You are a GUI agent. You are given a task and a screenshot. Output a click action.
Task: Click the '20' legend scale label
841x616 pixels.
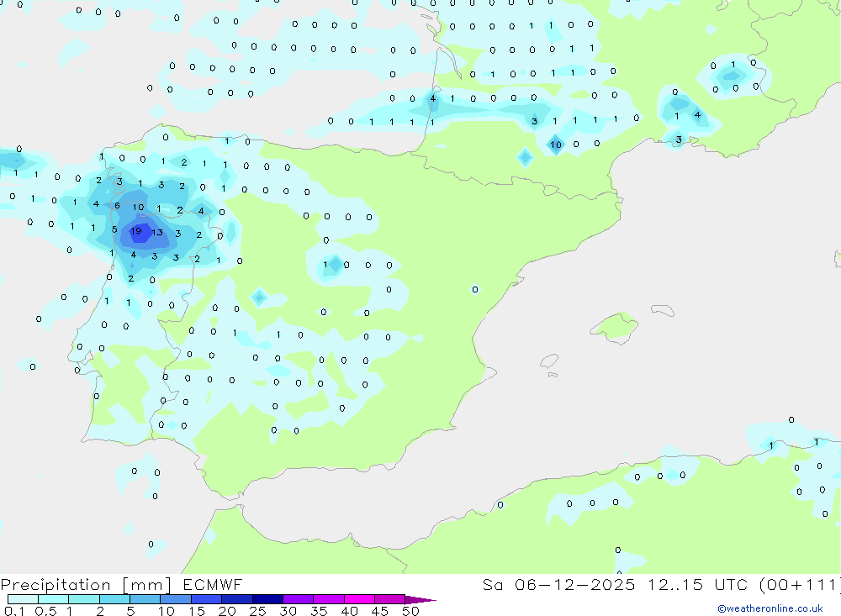[x=227, y=611]
